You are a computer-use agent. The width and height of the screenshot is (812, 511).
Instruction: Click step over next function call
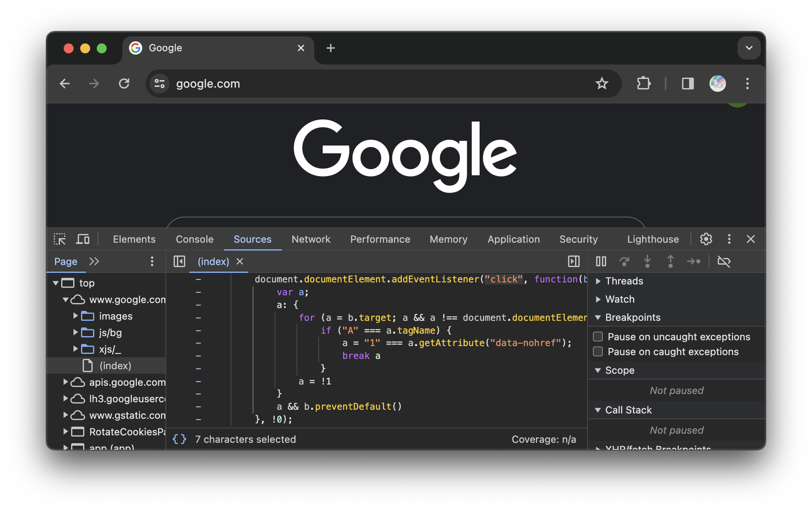pos(624,261)
